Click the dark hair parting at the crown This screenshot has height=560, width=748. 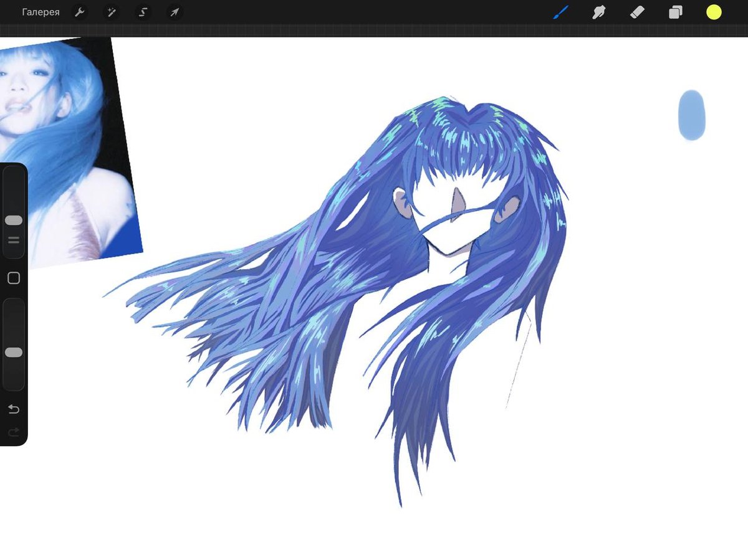click(469, 116)
